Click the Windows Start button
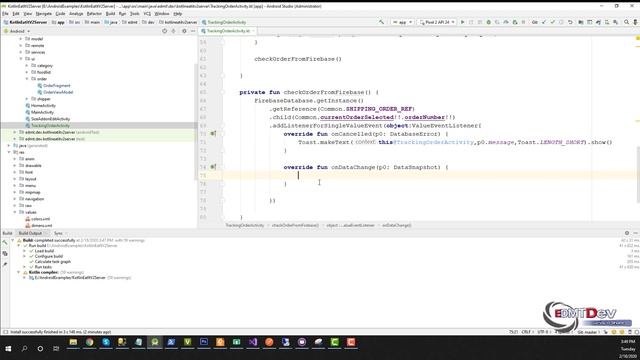640x360 pixels. point(8,349)
